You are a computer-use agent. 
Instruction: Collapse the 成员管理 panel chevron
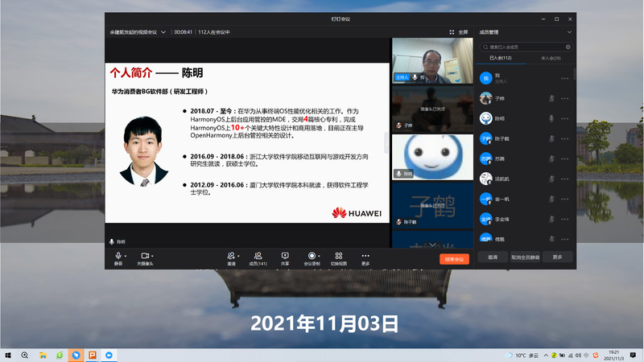pyautogui.click(x=569, y=32)
